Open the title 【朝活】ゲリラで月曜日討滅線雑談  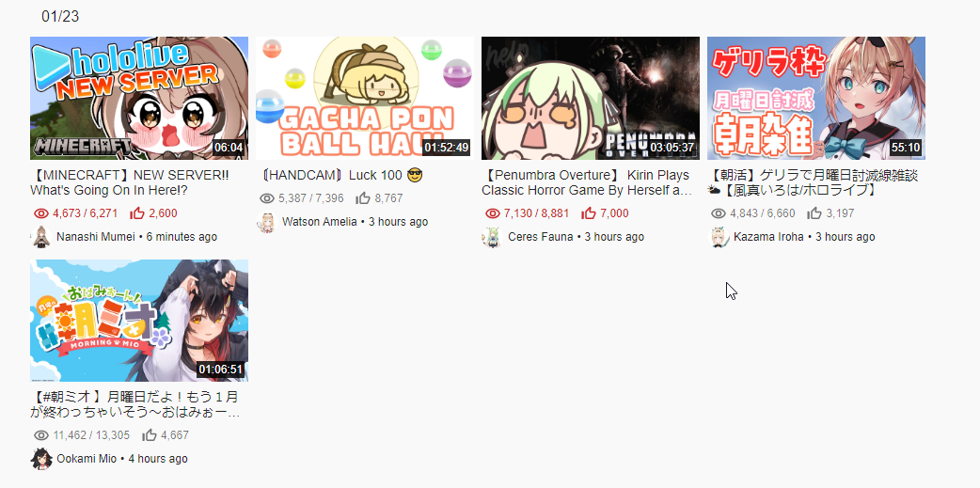click(x=813, y=182)
